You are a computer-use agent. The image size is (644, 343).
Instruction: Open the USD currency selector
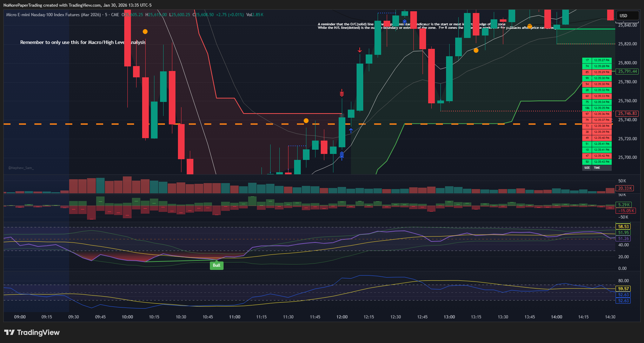(x=628, y=15)
